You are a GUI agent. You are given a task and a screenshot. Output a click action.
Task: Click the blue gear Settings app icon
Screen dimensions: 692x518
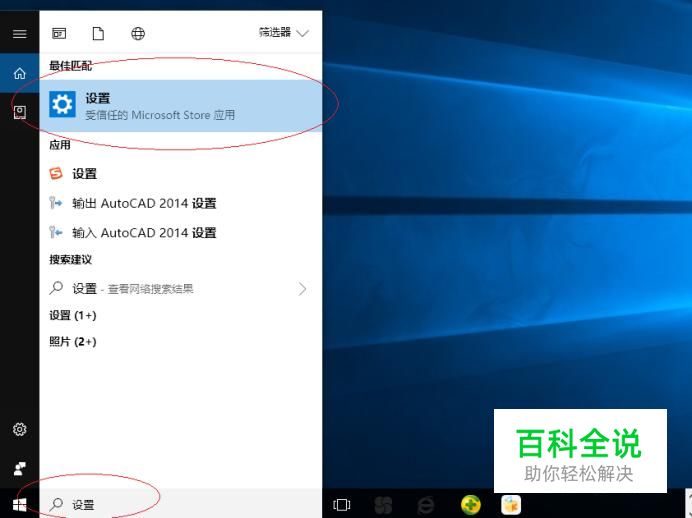click(x=62, y=105)
